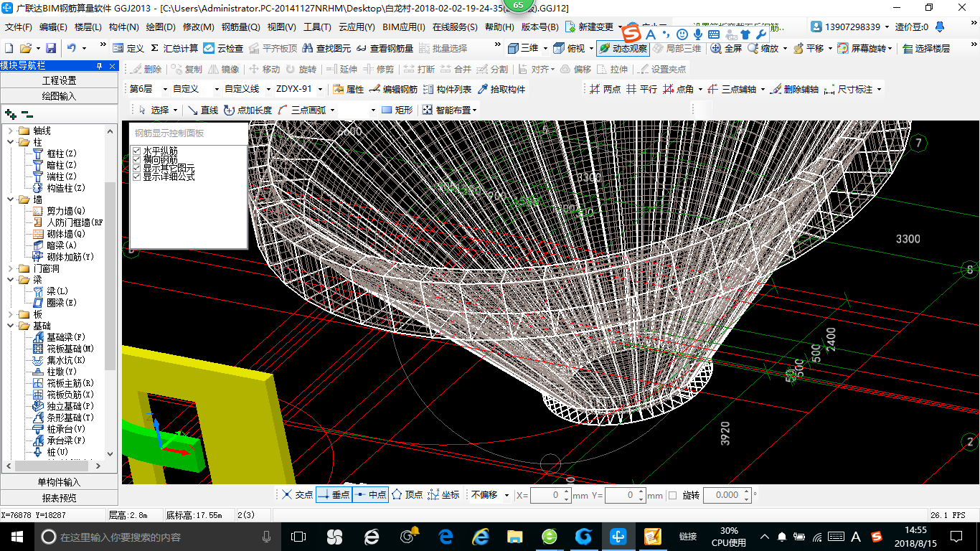Toggle the 显示其它图元 checkbox
The height and width of the screenshot is (551, 980).
click(x=137, y=168)
